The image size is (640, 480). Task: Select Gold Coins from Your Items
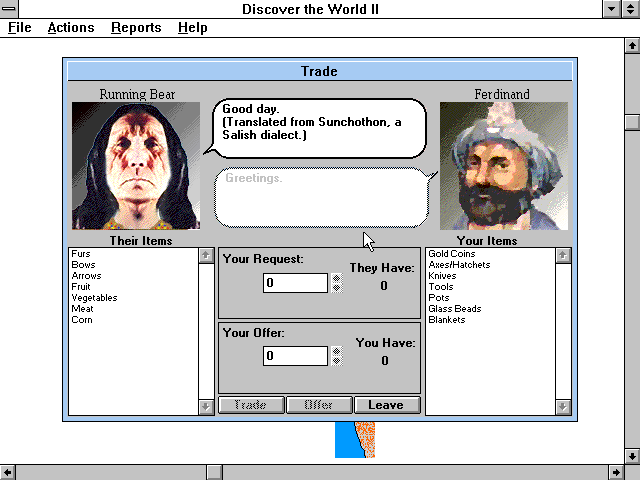450,254
